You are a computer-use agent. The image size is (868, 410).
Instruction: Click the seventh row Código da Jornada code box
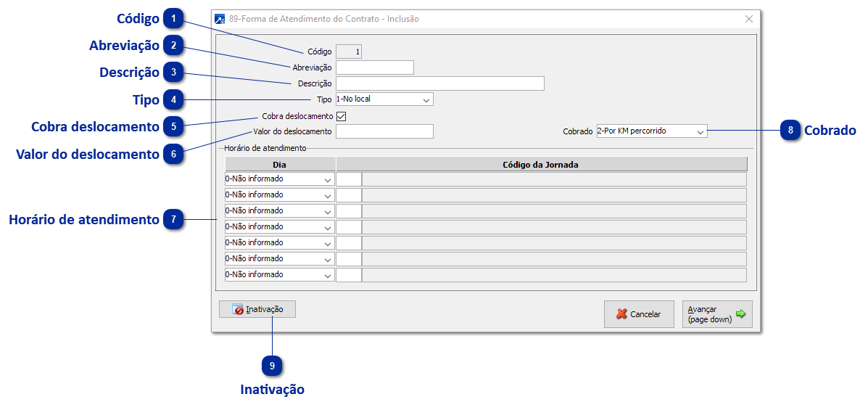[349, 275]
